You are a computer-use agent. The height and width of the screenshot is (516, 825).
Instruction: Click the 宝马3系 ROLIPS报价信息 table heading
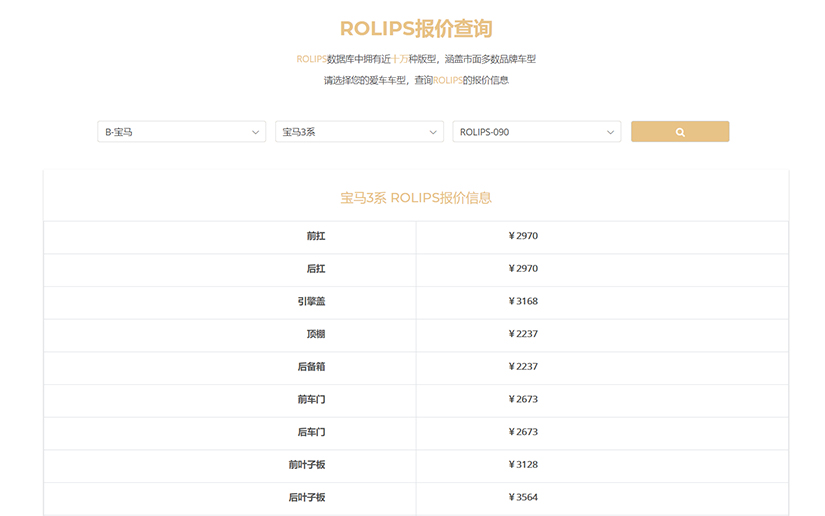click(x=416, y=198)
